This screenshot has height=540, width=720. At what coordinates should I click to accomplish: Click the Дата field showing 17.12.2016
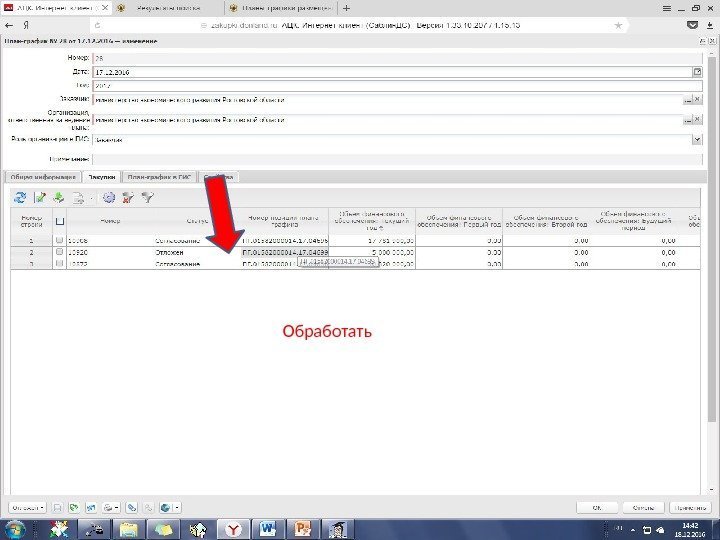393,72
